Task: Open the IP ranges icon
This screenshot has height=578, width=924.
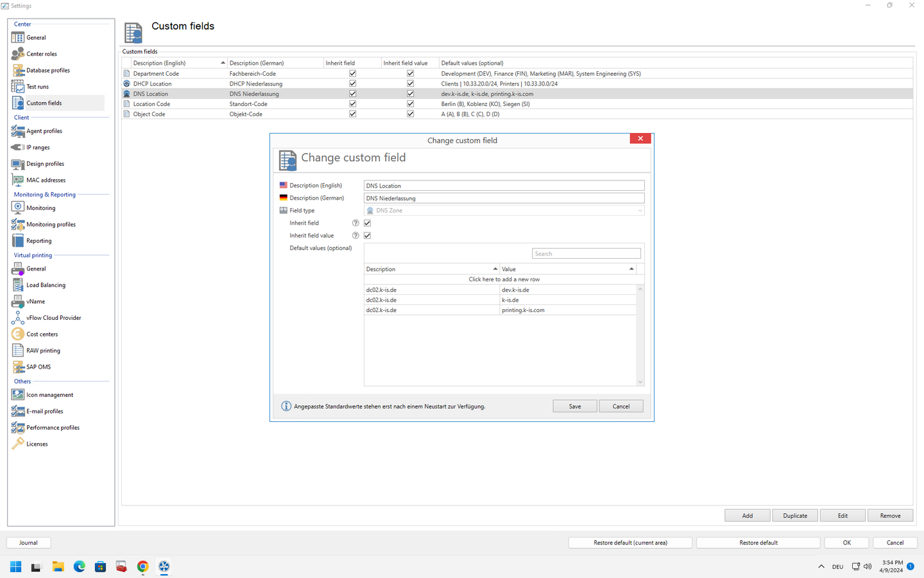Action: [18, 147]
